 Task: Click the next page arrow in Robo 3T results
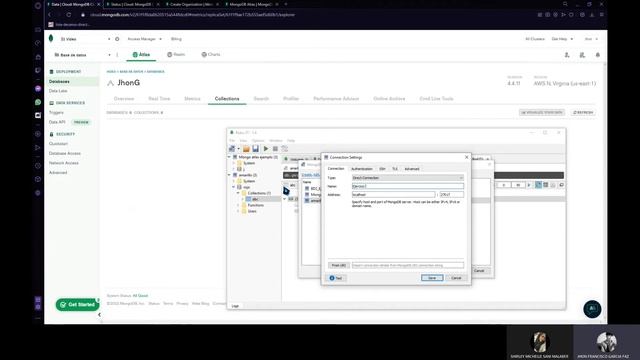point(529,185)
